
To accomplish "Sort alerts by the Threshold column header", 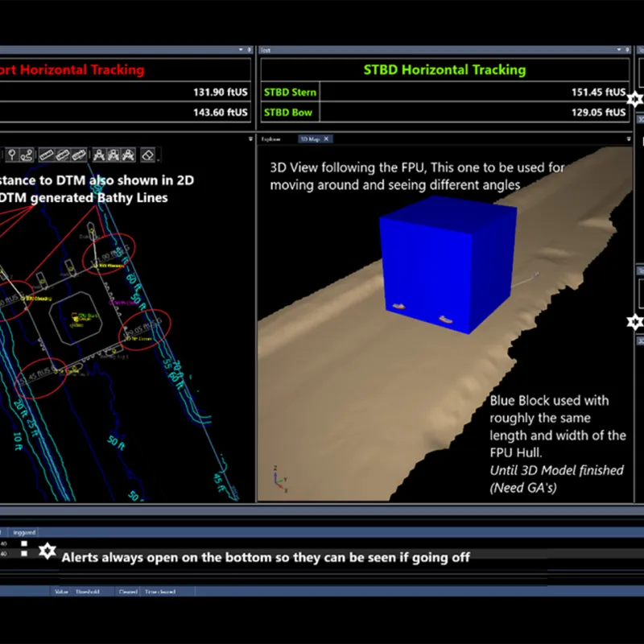I will (87, 591).
